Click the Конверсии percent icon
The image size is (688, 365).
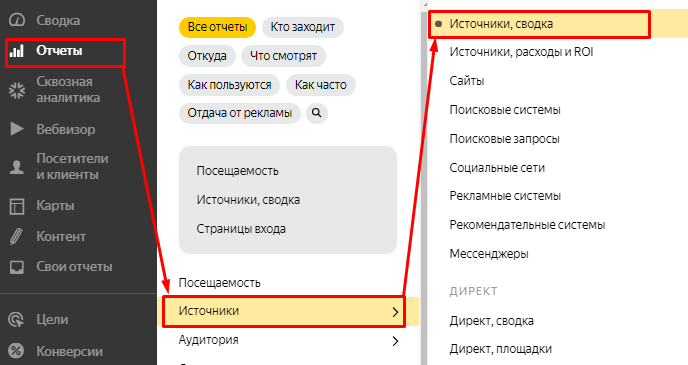click(17, 351)
